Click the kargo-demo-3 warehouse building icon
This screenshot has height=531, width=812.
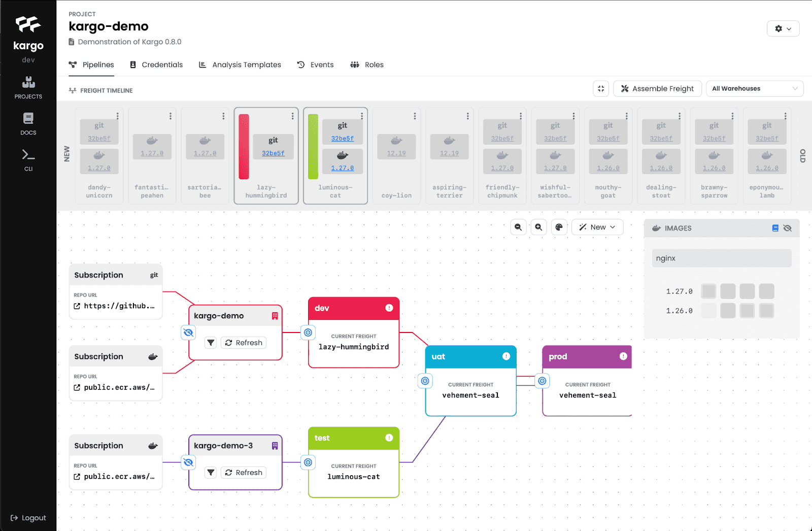click(275, 446)
